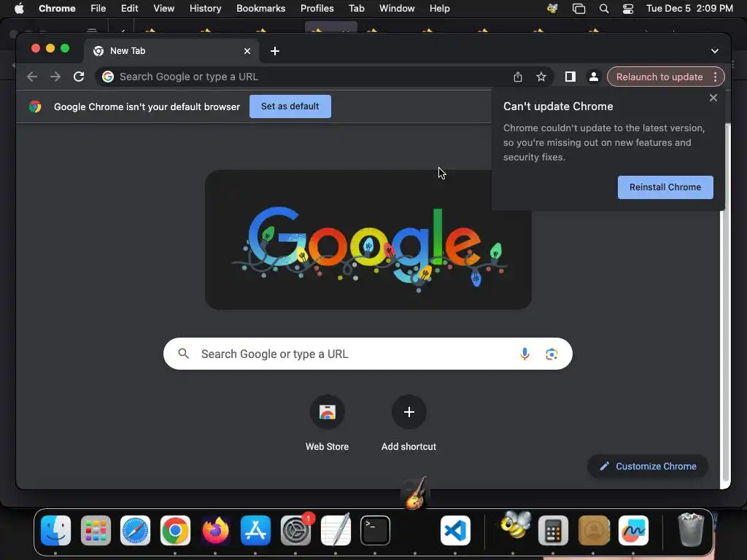Close the Can't update Chrome popup
The height and width of the screenshot is (560, 747).
[713, 98]
